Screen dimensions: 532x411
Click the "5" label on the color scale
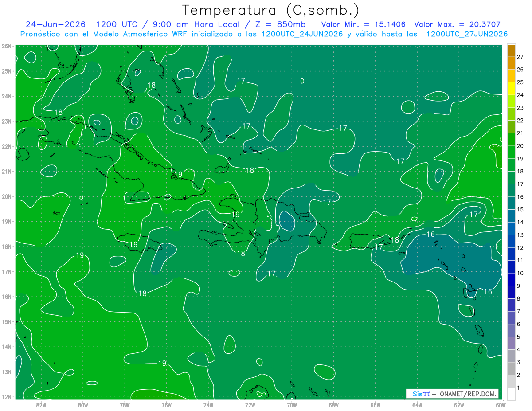click(x=519, y=337)
